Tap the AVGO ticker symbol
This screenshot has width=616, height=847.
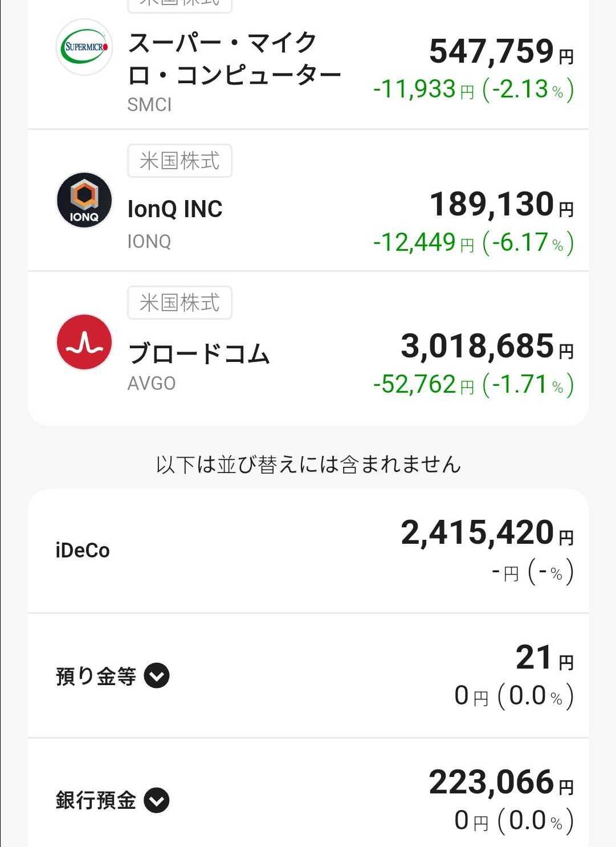click(152, 384)
